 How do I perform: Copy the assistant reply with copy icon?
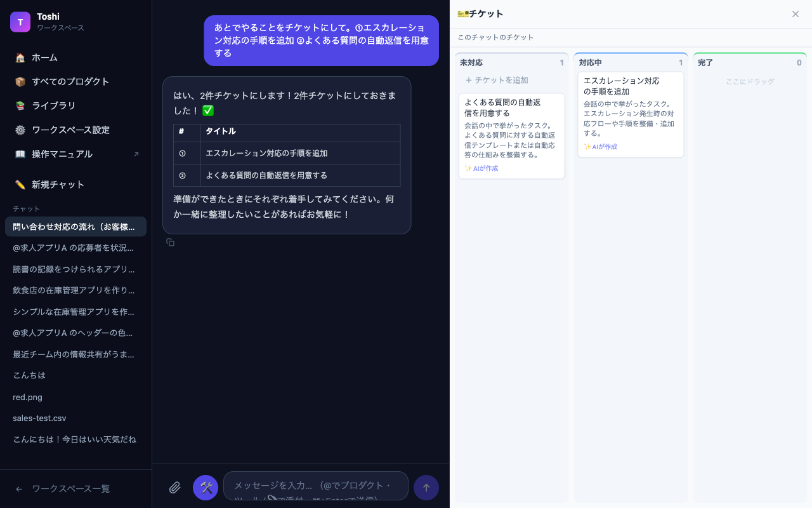(x=170, y=243)
